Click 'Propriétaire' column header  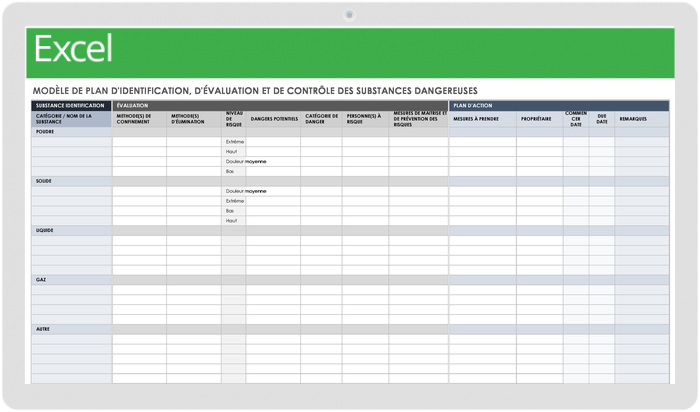540,119
